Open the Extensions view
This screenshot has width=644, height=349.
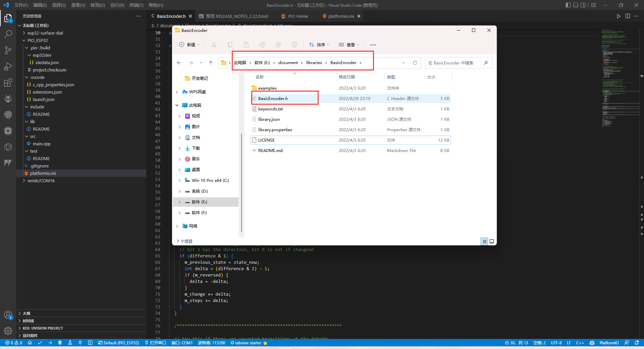pos(8,83)
